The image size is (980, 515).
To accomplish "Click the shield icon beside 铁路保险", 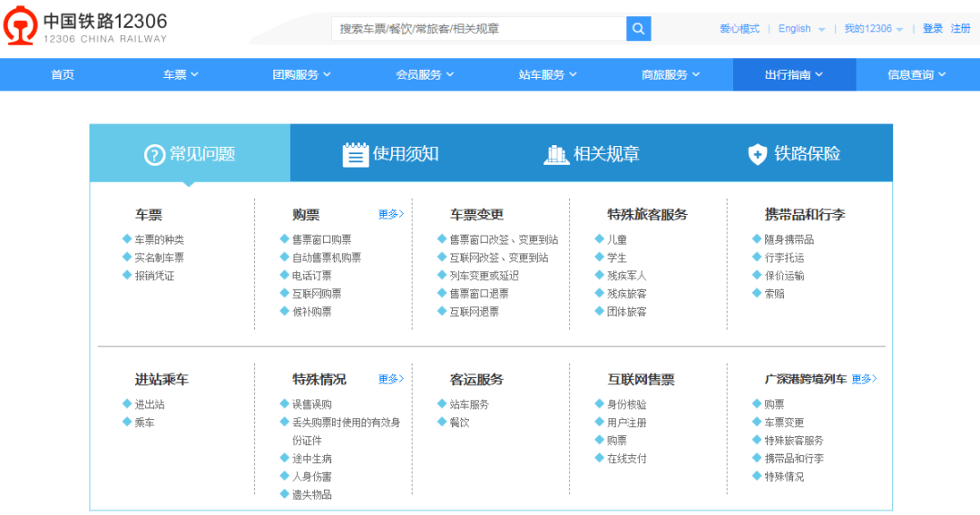I will click(x=758, y=155).
